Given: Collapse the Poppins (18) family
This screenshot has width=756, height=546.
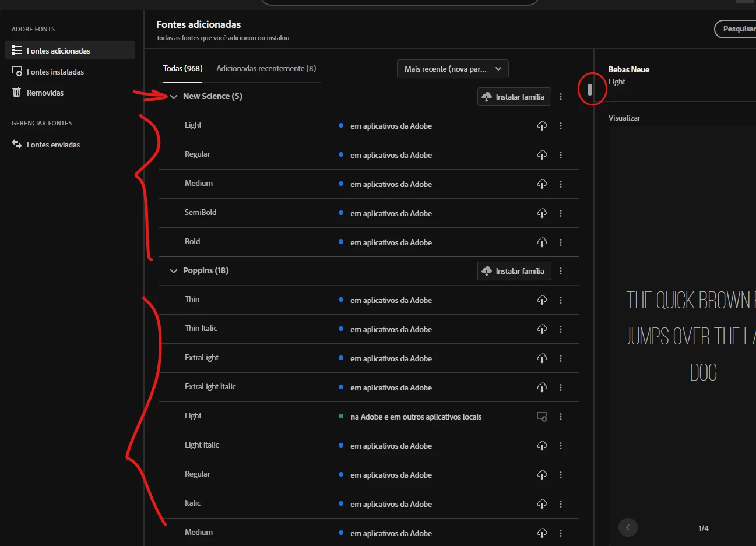Looking at the screenshot, I should coord(174,271).
